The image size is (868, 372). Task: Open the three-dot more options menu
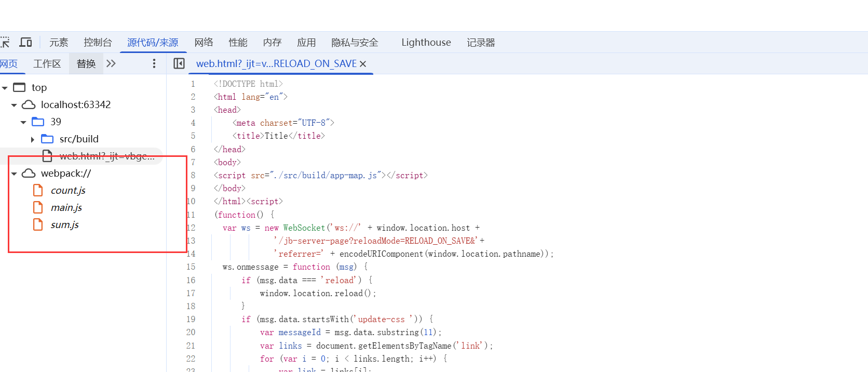pyautogui.click(x=154, y=63)
